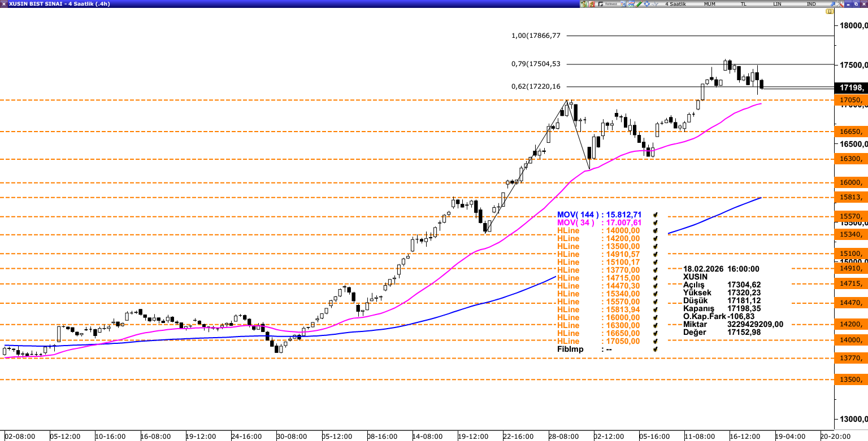Click the ForInvest logo button
Viewport: 868px width, 441px height.
pyautogui.click(x=610, y=4)
